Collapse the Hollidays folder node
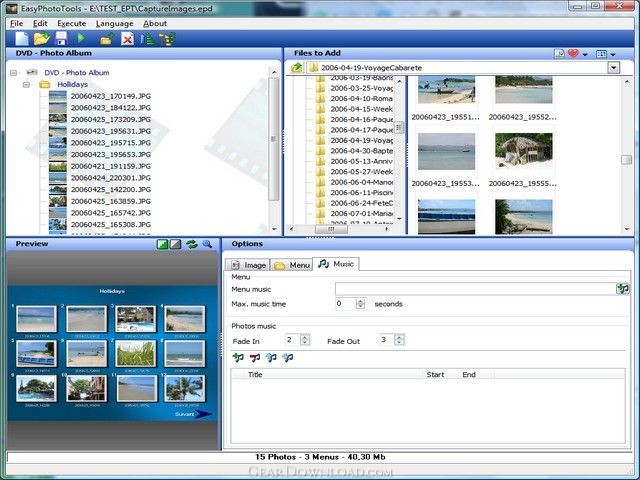 [27, 84]
